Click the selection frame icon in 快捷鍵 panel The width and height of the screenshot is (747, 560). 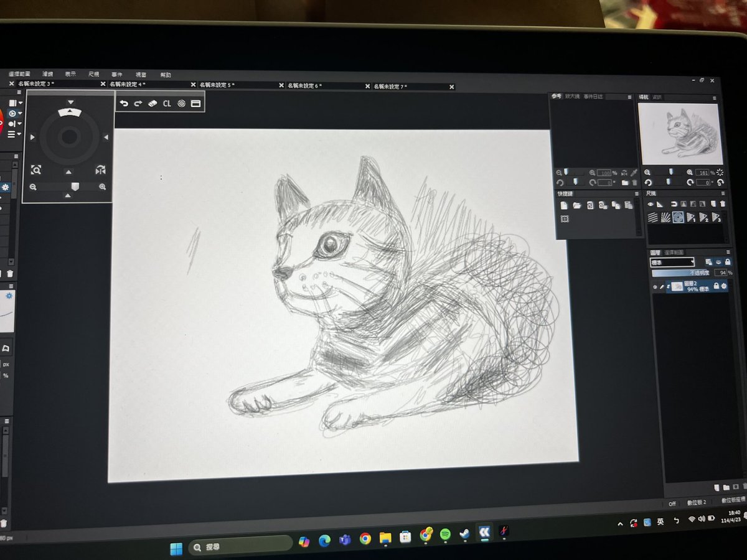[x=565, y=219]
